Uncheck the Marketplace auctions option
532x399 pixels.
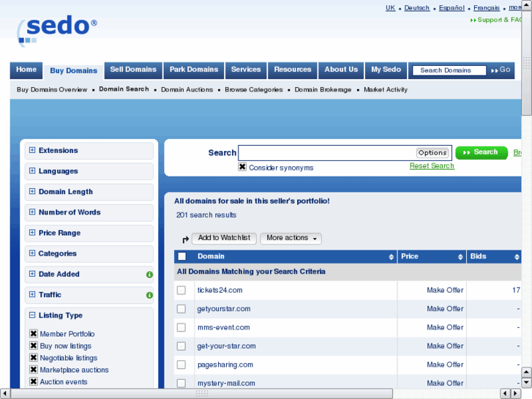[x=33, y=370]
